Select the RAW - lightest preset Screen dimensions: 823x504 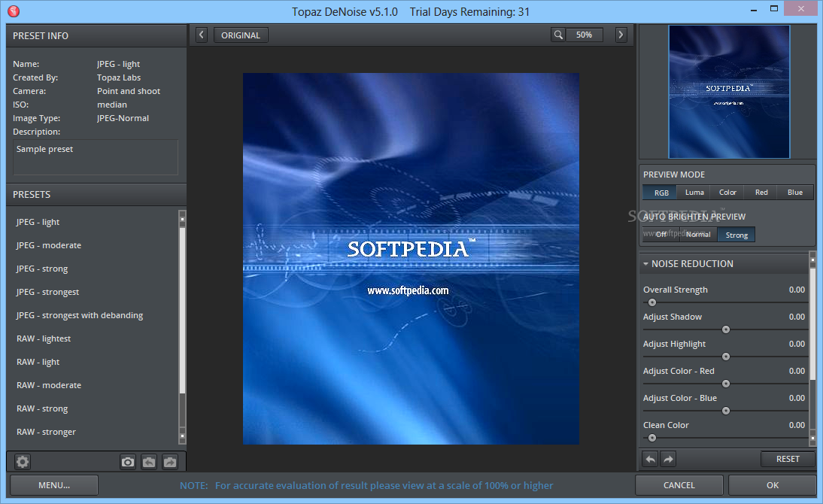click(x=44, y=339)
